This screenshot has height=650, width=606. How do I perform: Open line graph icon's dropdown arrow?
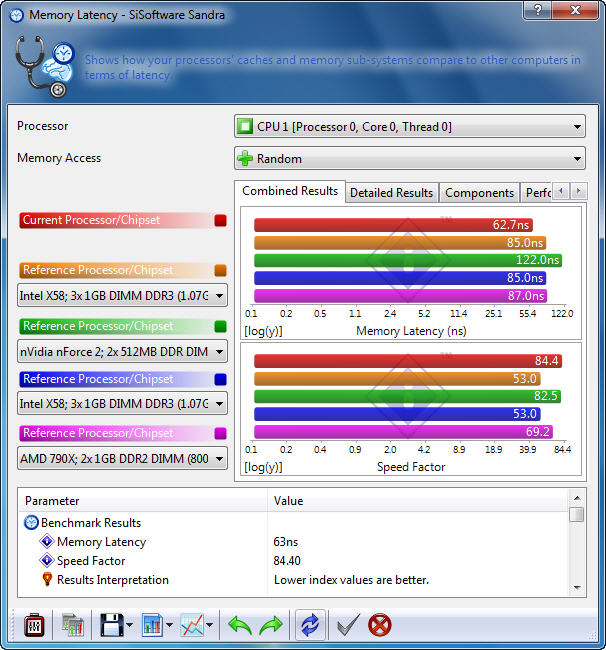click(209, 625)
